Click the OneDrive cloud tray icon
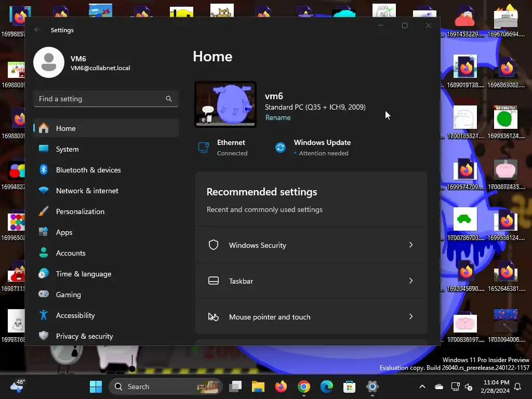The height and width of the screenshot is (399, 532). pos(439,387)
